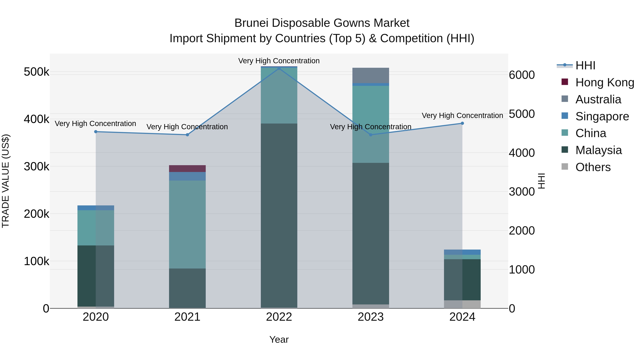Click the 1000 HHI axis tick

pos(522,270)
